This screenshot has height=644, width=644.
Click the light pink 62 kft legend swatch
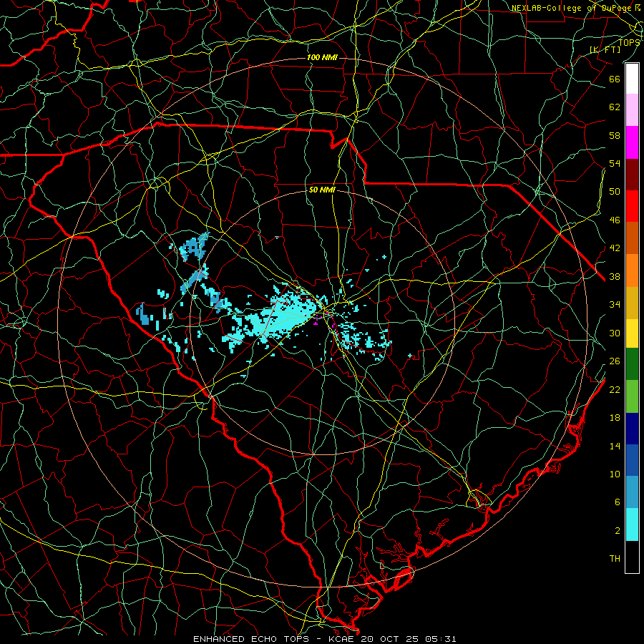coord(632,110)
